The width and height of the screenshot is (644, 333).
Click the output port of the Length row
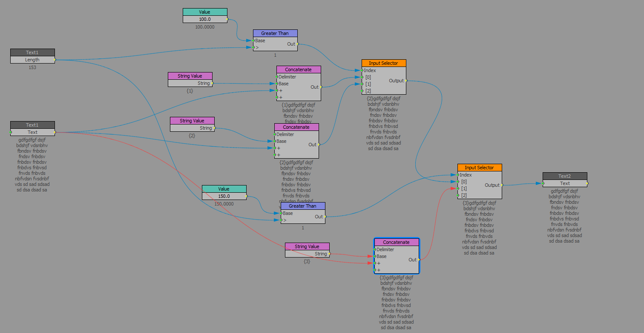pyautogui.click(x=55, y=60)
